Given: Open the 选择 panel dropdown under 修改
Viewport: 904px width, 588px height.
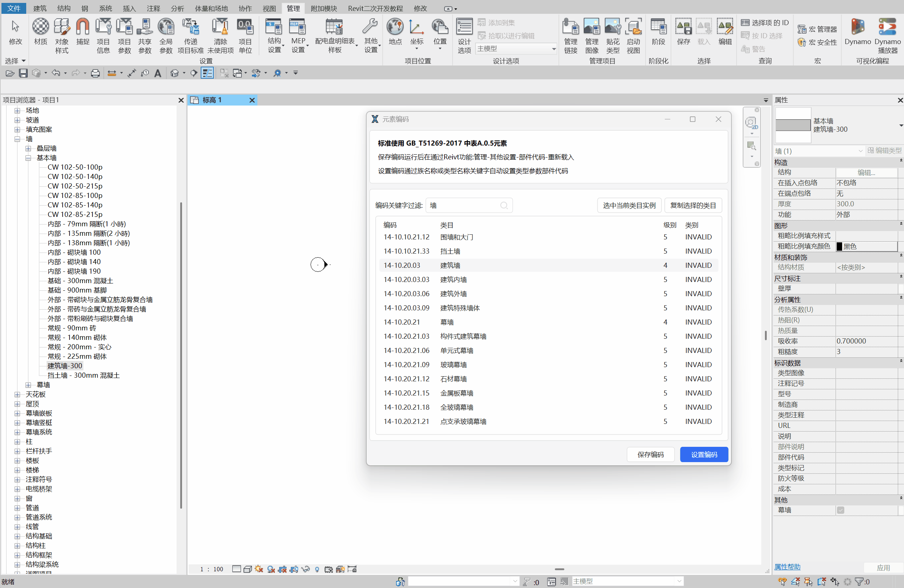Looking at the screenshot, I should 15,61.
